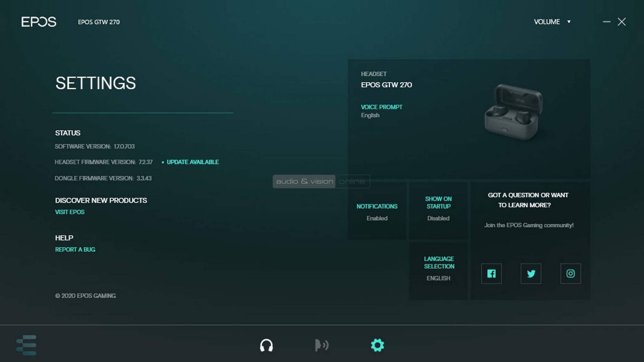Click the headset name EPOS GTW 270

(x=386, y=85)
